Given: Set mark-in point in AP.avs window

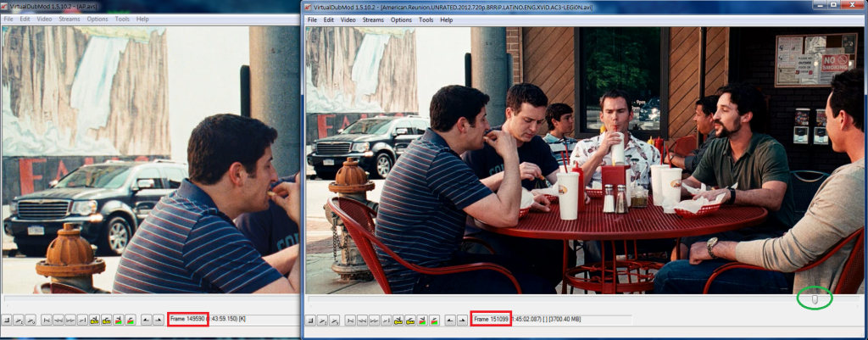Looking at the screenshot, I should [146, 320].
